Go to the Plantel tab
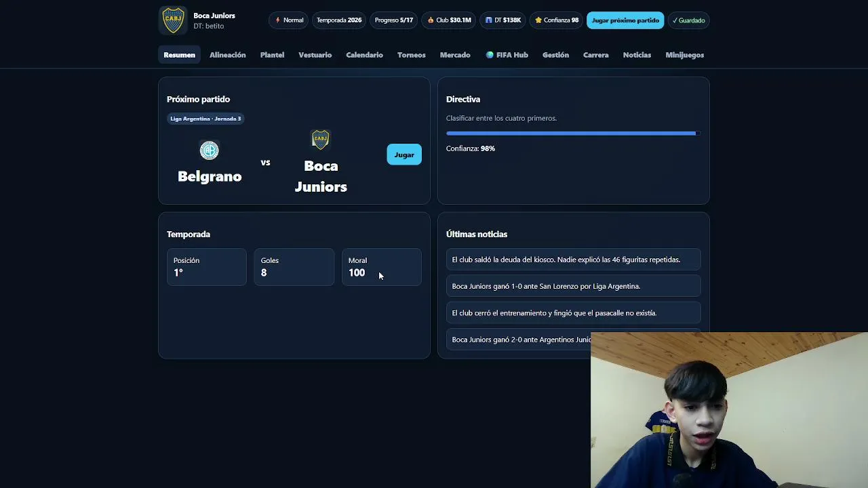The height and width of the screenshot is (488, 868). (272, 55)
